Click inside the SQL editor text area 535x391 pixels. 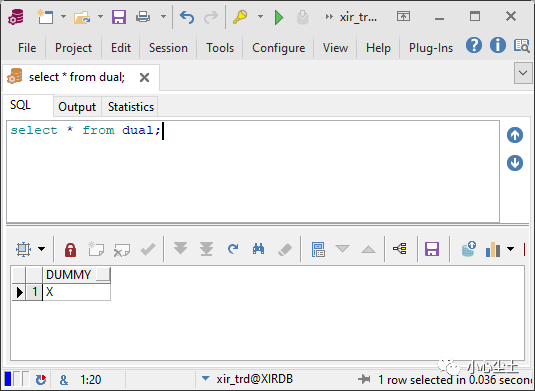pos(253,172)
